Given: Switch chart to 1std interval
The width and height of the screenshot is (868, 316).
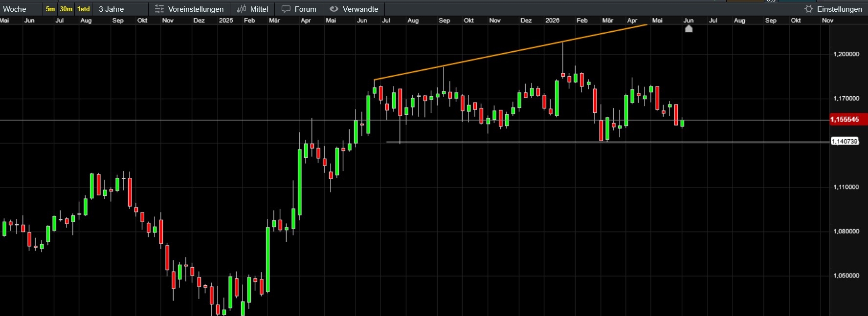Looking at the screenshot, I should [84, 9].
